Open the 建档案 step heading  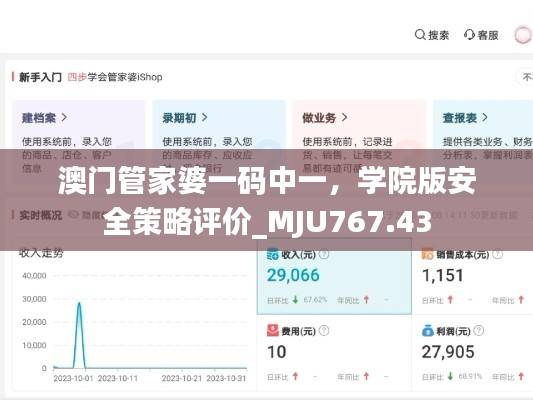click(x=39, y=118)
